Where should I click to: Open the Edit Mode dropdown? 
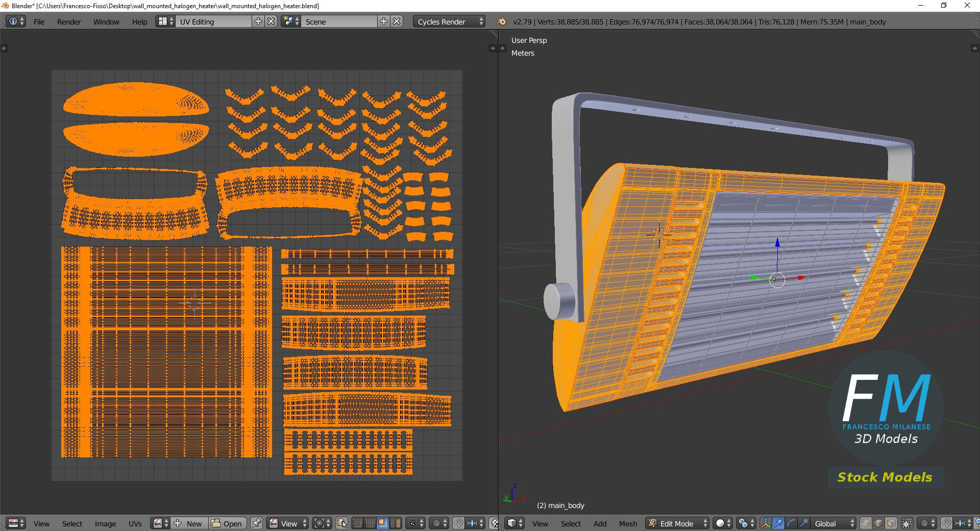click(x=677, y=523)
